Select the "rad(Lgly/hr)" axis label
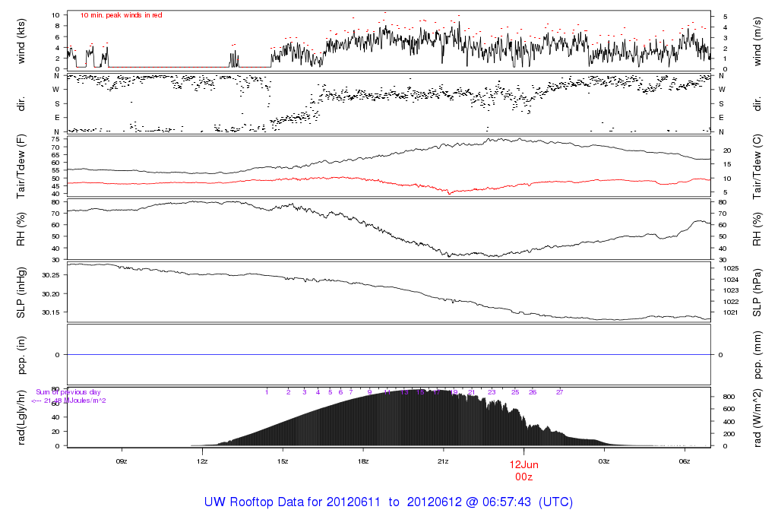Screen dimensions: 778x532 tap(21, 417)
